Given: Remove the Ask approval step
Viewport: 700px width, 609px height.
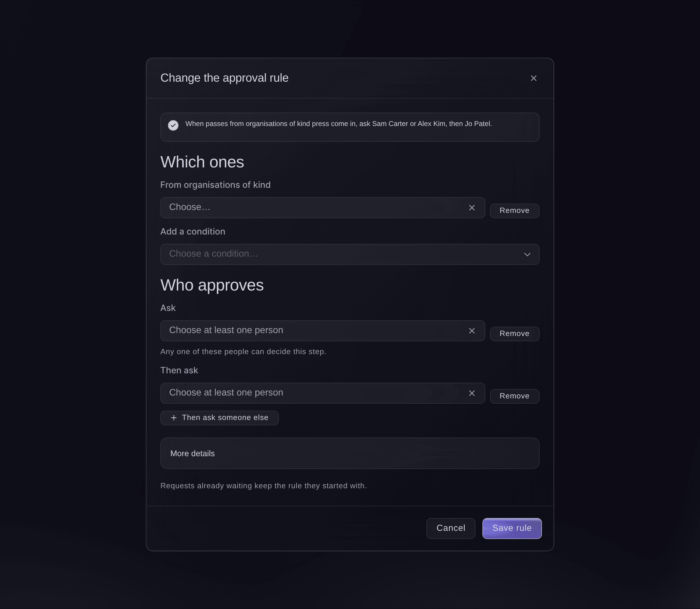Looking at the screenshot, I should pos(514,334).
